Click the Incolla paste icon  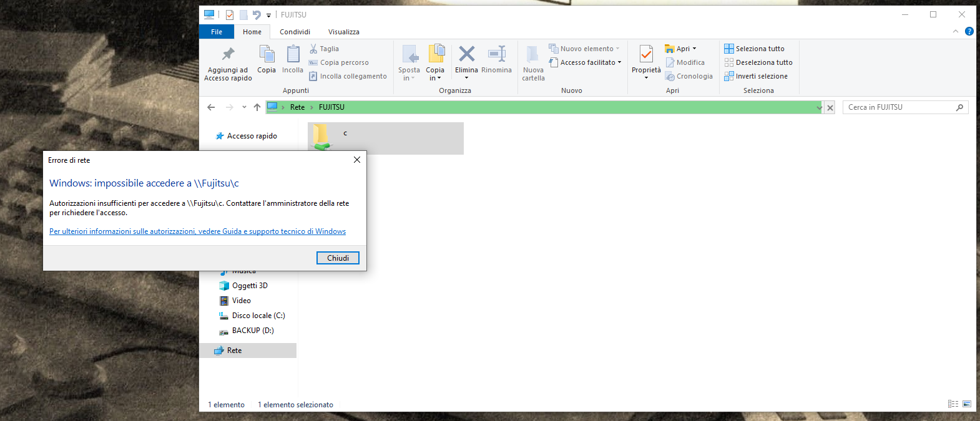pos(293,54)
